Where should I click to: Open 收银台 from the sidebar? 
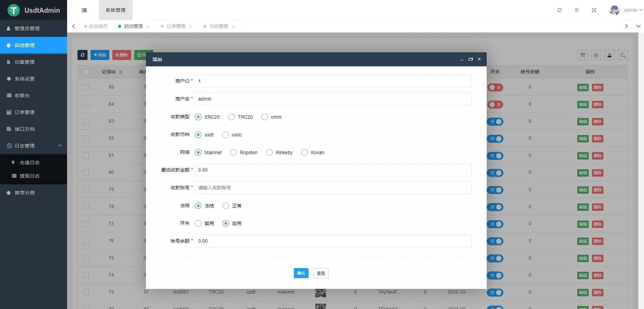(23, 96)
